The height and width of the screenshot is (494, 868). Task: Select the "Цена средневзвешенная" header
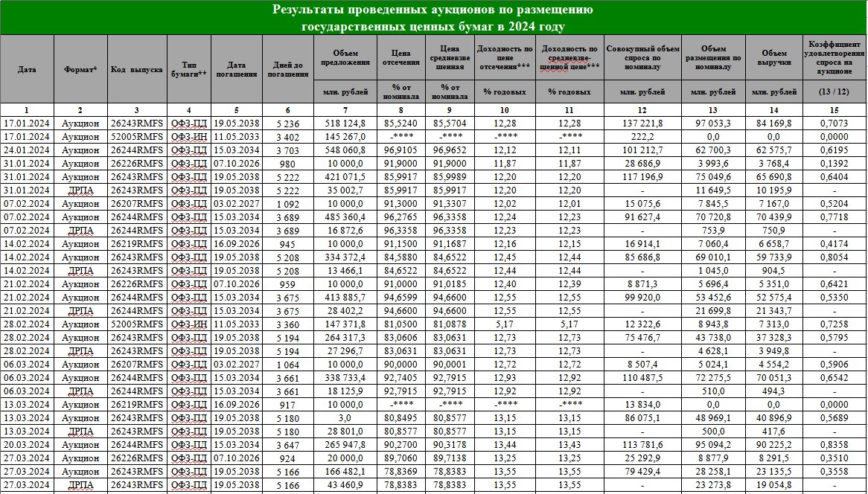[x=450, y=57]
